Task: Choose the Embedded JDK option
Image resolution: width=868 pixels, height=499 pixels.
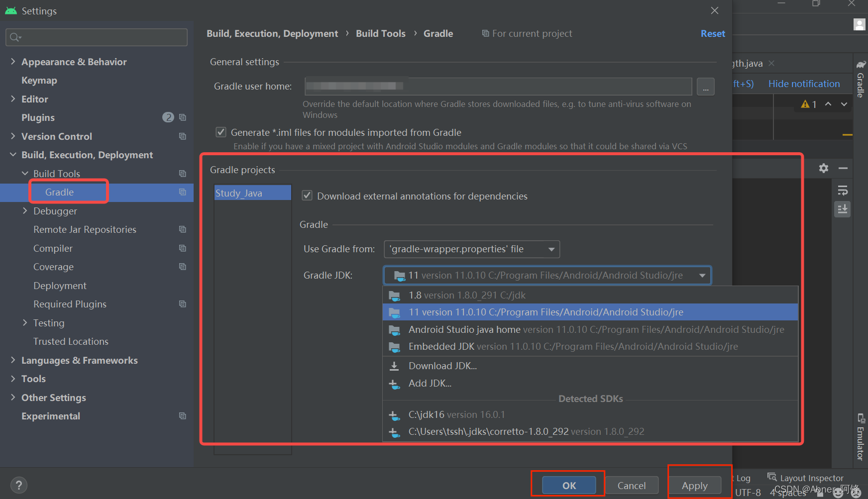Action: point(590,346)
